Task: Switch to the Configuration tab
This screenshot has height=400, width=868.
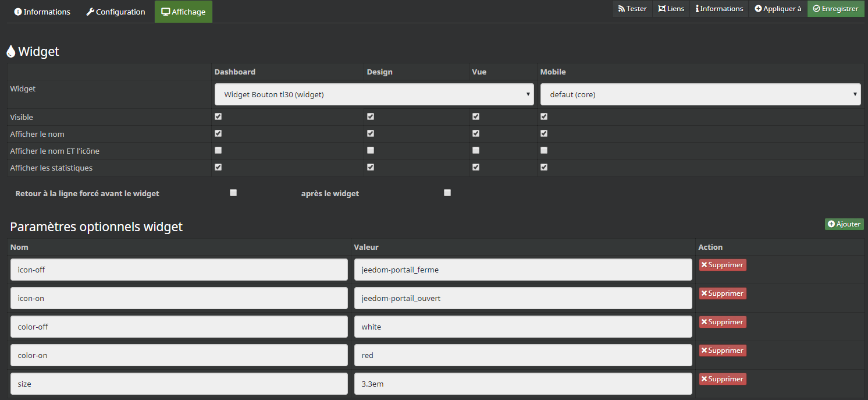Action: pyautogui.click(x=116, y=12)
